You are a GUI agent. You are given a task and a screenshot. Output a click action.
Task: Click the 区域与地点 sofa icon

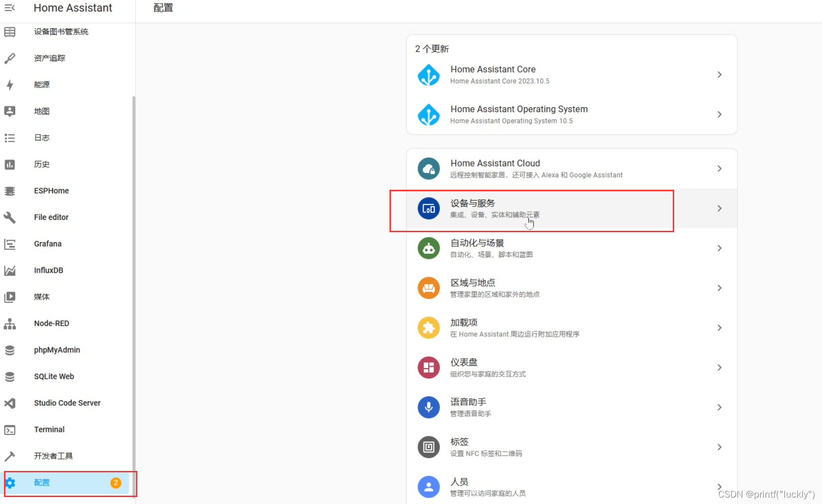pos(429,288)
